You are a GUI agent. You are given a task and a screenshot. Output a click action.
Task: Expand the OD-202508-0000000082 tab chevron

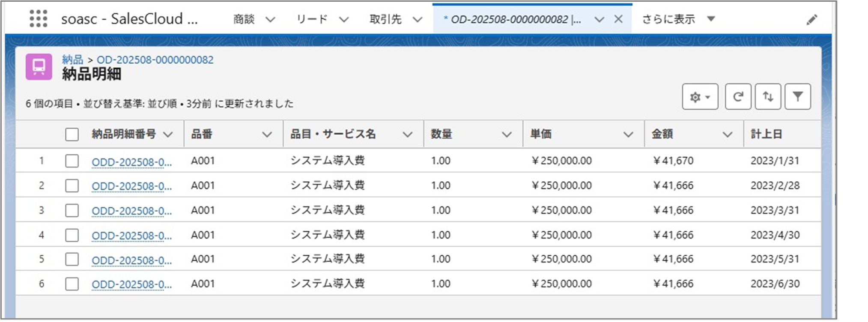click(599, 19)
